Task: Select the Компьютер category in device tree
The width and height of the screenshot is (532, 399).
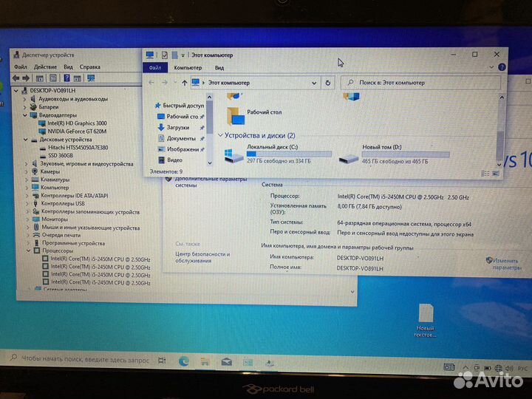Action: pyautogui.click(x=55, y=187)
